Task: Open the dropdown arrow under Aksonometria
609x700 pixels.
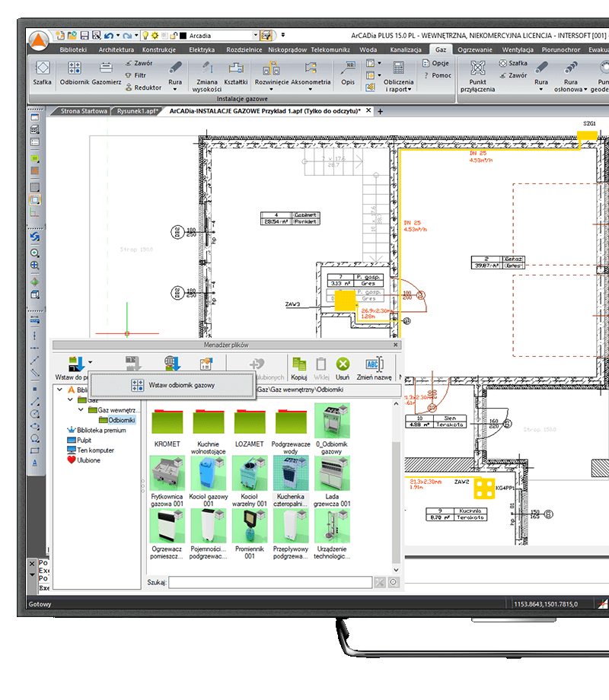Action: (x=311, y=89)
